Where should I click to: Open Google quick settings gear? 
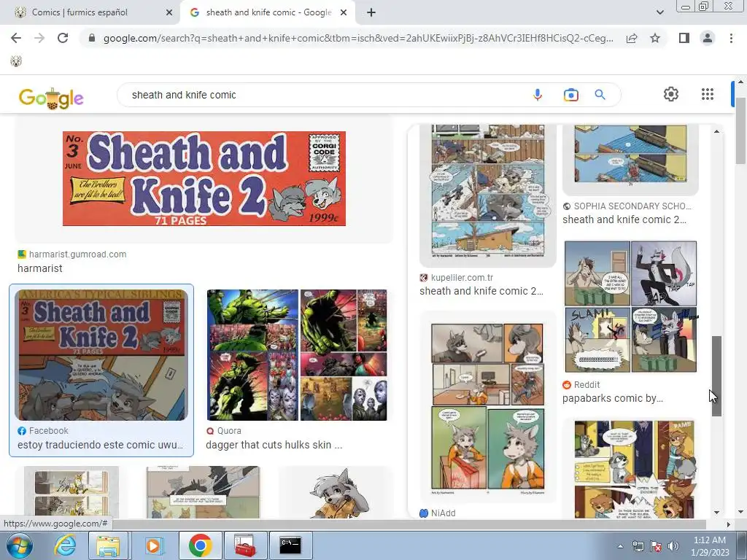click(671, 94)
